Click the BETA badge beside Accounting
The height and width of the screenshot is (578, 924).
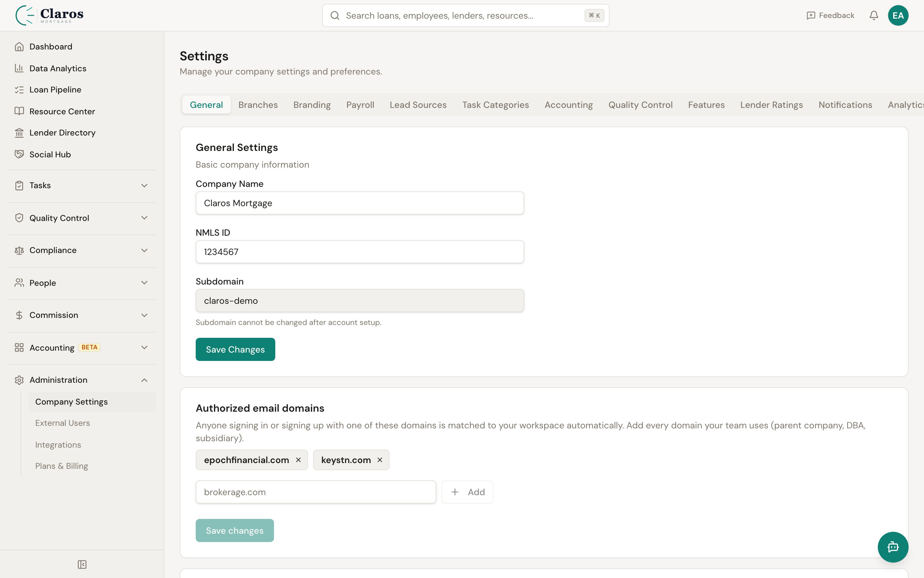click(89, 347)
